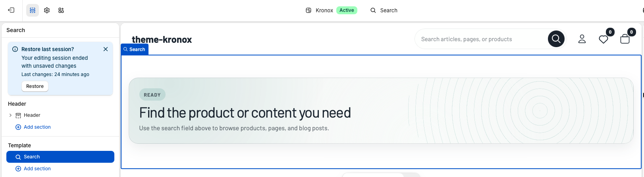Image resolution: width=644 pixels, height=177 pixels.
Task: Select the Sections panel icon
Action: point(33,10)
